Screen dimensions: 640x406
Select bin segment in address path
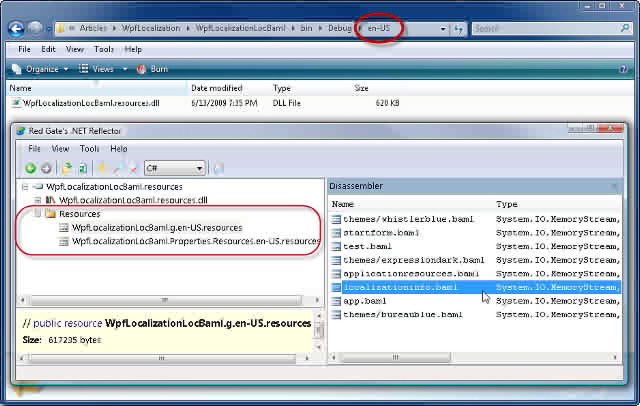tap(306, 28)
